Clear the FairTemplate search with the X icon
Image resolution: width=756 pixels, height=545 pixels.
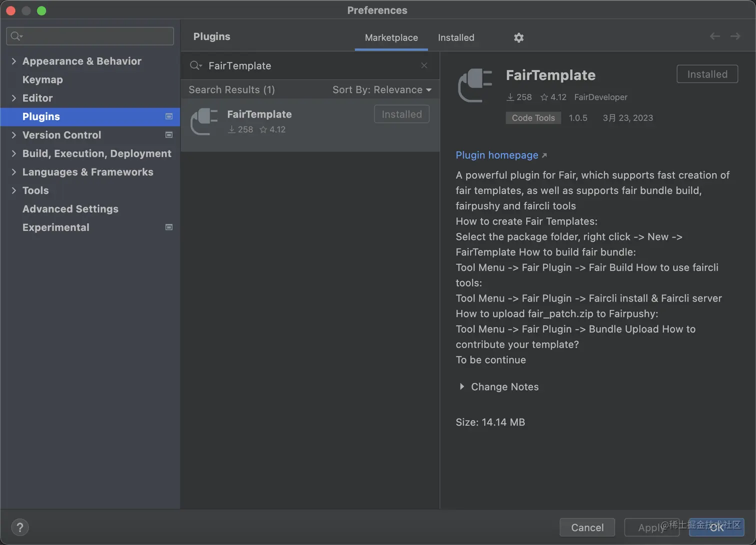pos(424,65)
